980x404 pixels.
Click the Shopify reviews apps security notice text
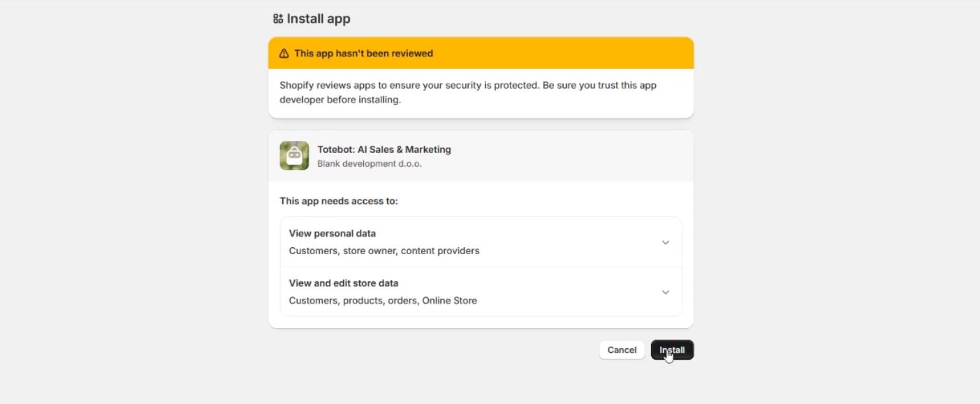pos(468,93)
